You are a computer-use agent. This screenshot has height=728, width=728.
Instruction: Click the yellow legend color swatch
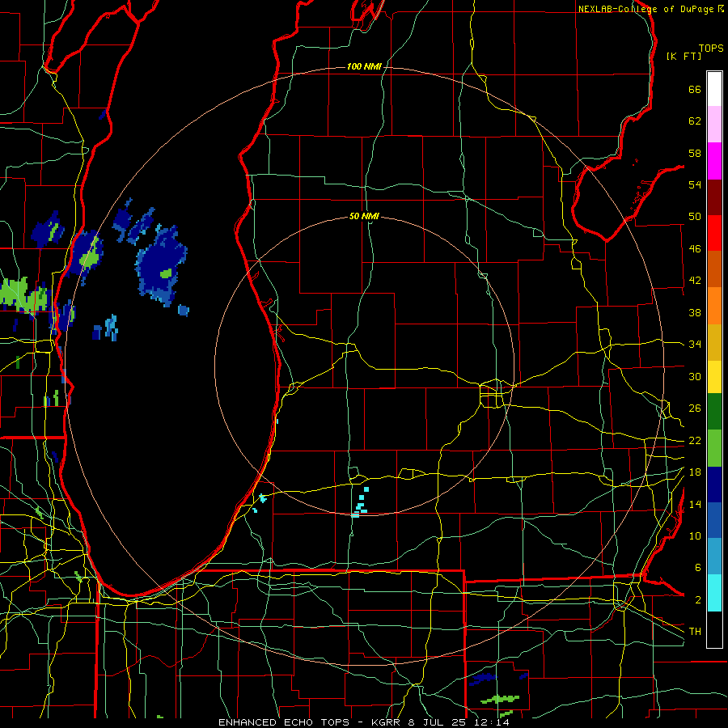pos(714,376)
